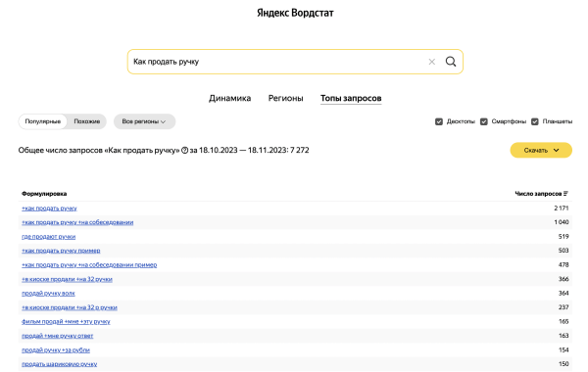588x372 pixels.
Task: Click the Яндекс Вордстат title
Action: pyautogui.click(x=295, y=13)
